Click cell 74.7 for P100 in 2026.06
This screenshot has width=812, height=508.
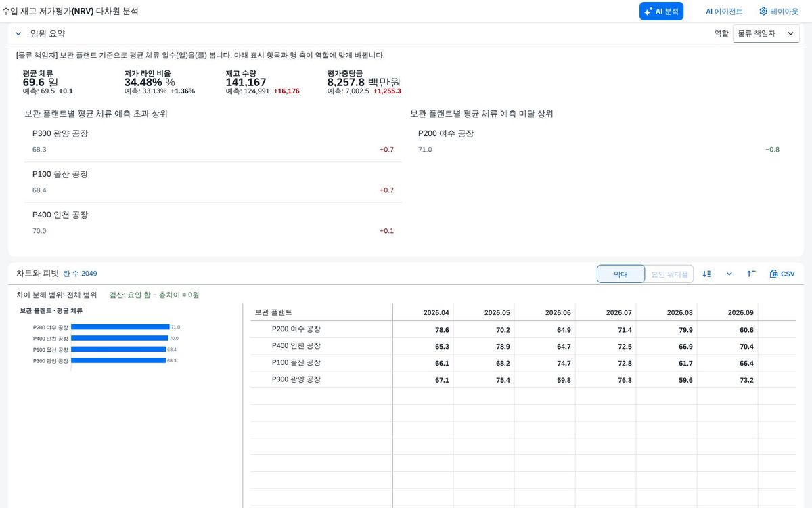coord(545,364)
